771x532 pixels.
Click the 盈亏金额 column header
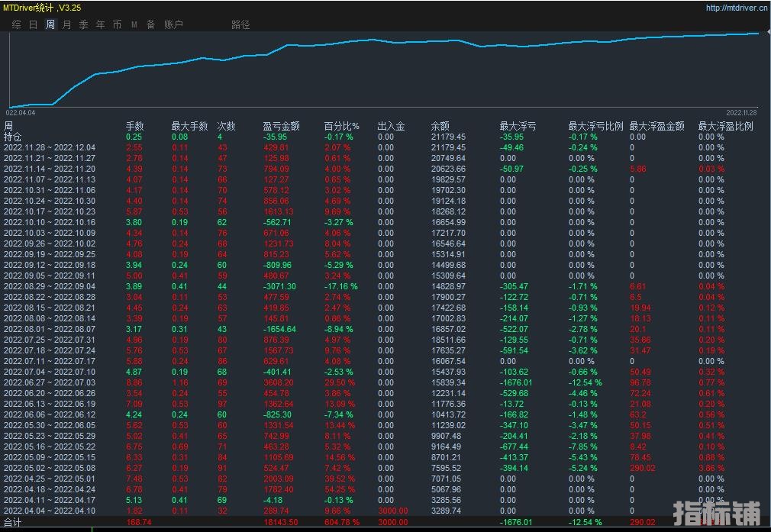click(x=281, y=126)
